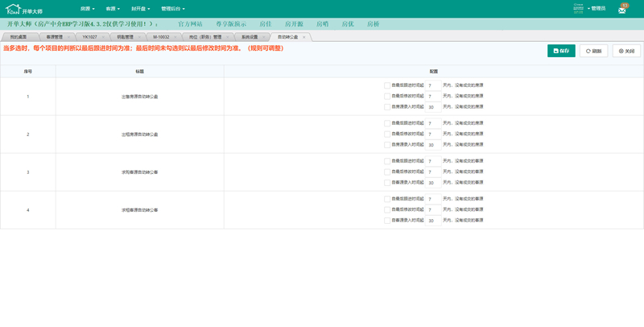Check 自房源录入时间起 for 出租房源自动转公盘
The image size is (644, 327).
(387, 145)
